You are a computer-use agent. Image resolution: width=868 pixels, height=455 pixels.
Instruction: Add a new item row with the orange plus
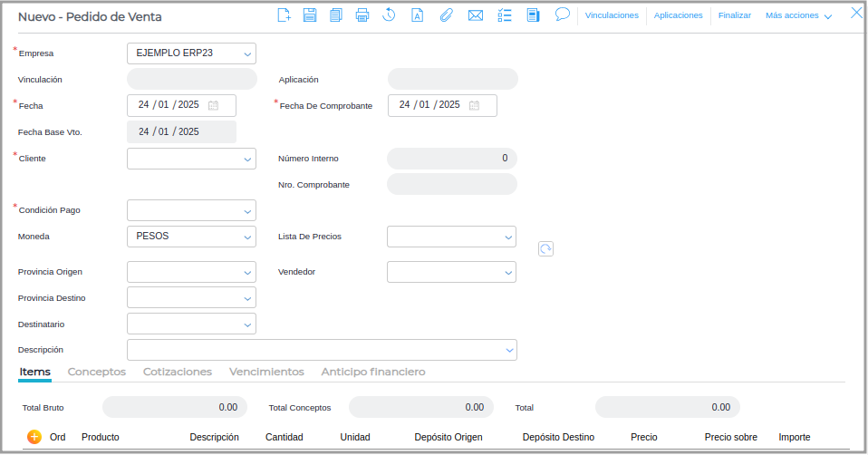[x=34, y=437]
